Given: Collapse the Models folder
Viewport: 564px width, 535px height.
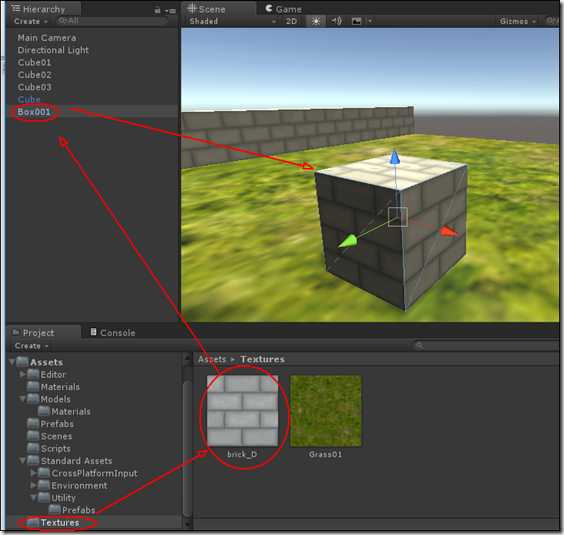Looking at the screenshot, I should (x=23, y=399).
